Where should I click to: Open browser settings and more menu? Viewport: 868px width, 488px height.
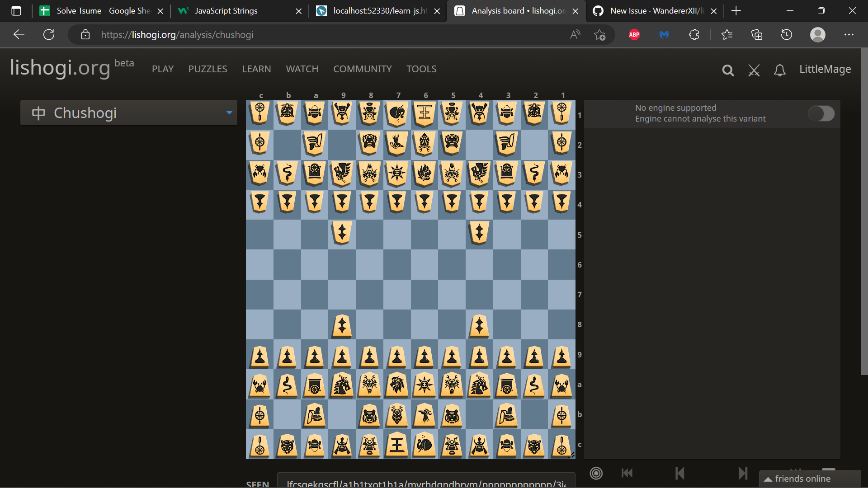[x=849, y=35]
